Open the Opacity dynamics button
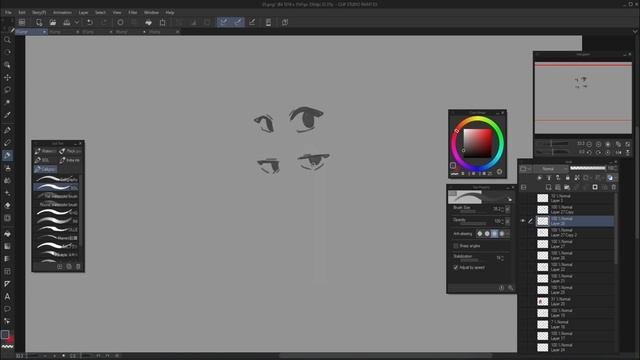640x360 pixels. pos(508,221)
